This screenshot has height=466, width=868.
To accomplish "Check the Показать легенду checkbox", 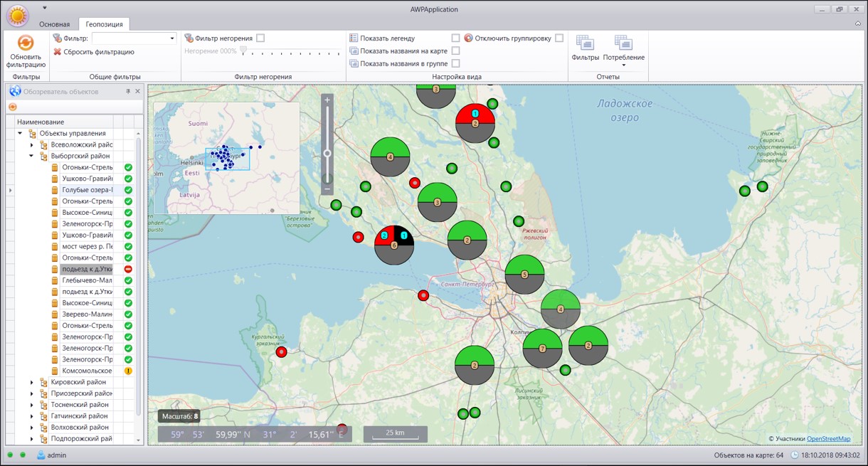I will 456,38.
